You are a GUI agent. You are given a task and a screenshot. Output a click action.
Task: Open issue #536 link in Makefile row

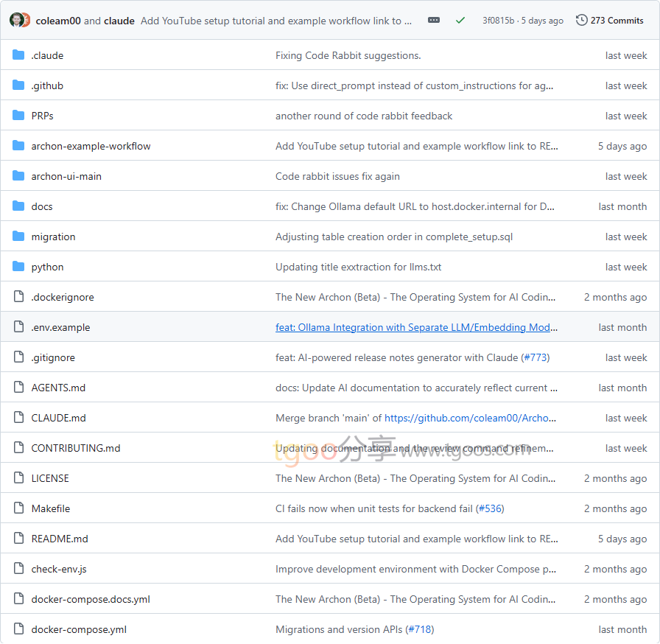[x=490, y=508]
